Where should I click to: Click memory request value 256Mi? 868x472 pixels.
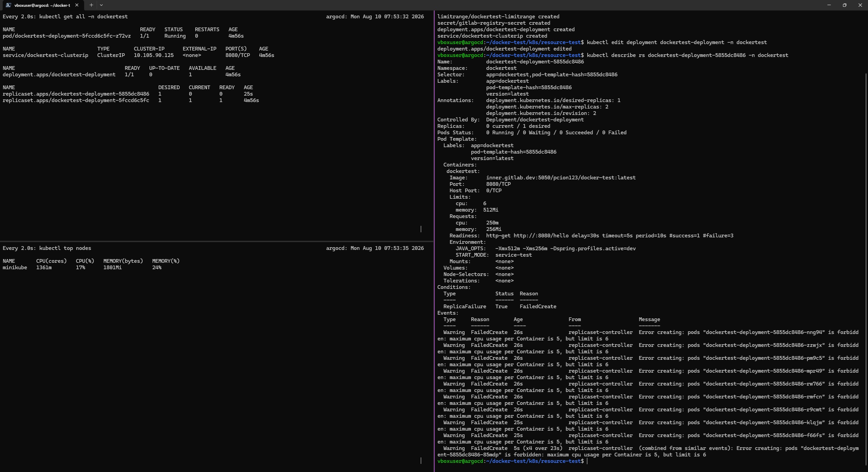tap(494, 229)
